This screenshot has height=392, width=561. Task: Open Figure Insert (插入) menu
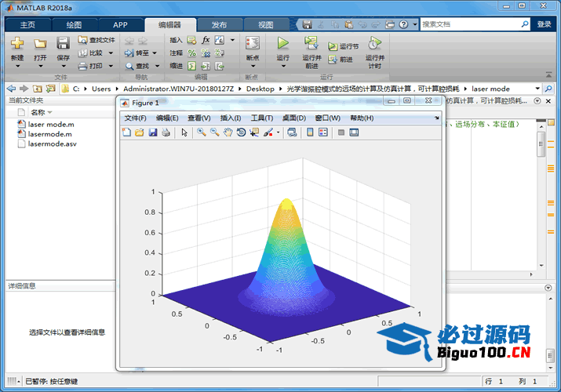point(231,118)
